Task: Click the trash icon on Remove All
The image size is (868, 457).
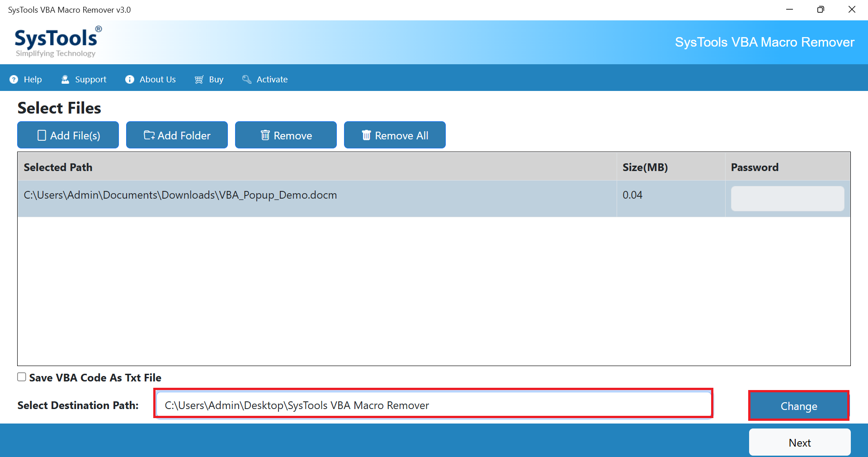Action: [367, 135]
